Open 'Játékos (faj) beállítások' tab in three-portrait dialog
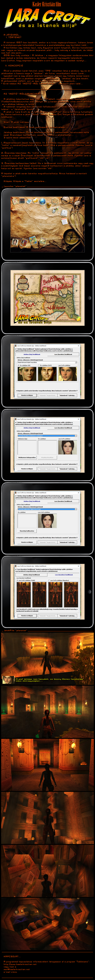 pos(32,355)
